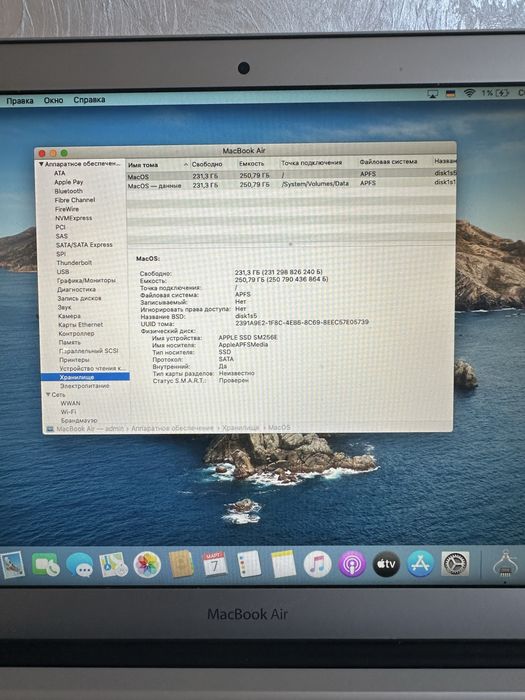This screenshot has width=525, height=700.
Task: Select NVMExpress in the sidebar
Action: [x=74, y=218]
